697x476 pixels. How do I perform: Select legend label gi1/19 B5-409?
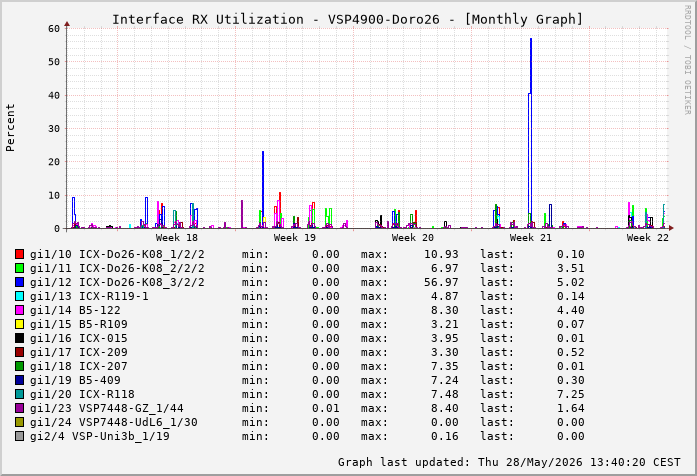[75, 380]
